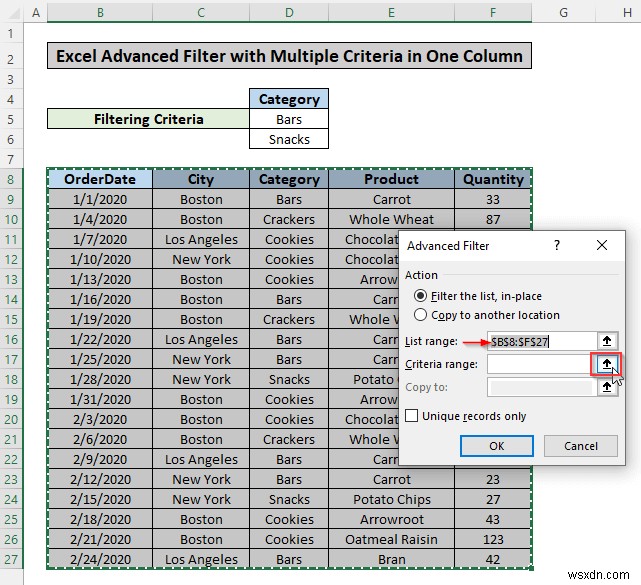Click quantity cell '27' in row 24
Viewport: 641px width, 585px height.
(x=493, y=499)
